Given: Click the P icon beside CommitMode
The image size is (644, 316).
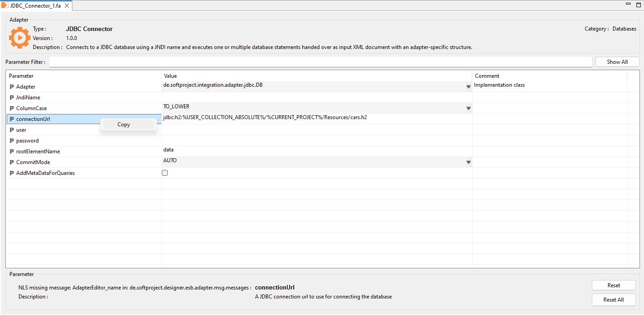Looking at the screenshot, I should point(12,162).
